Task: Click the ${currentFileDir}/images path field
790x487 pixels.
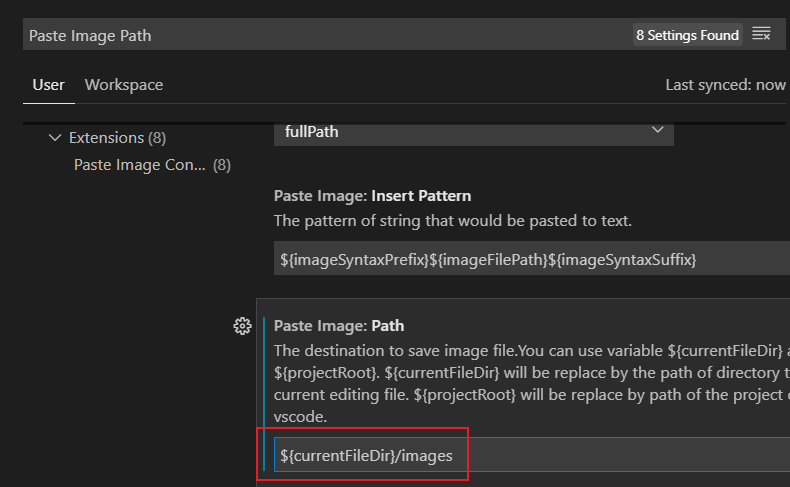Action: (x=520, y=455)
